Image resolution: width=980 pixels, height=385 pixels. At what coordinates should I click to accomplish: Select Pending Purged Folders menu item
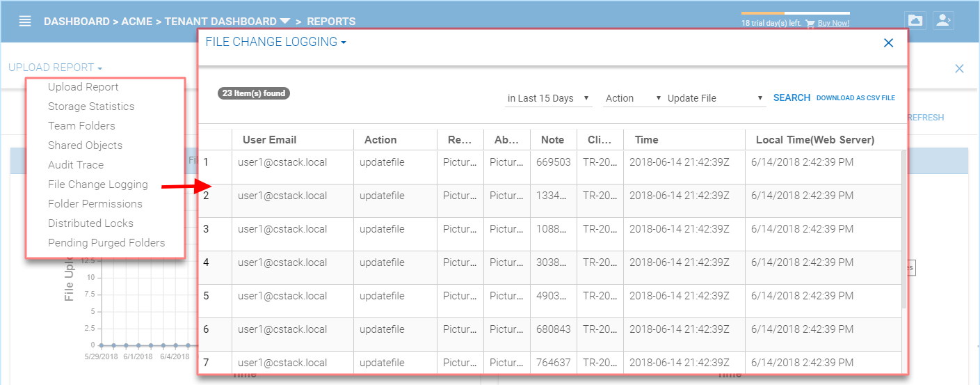[106, 243]
